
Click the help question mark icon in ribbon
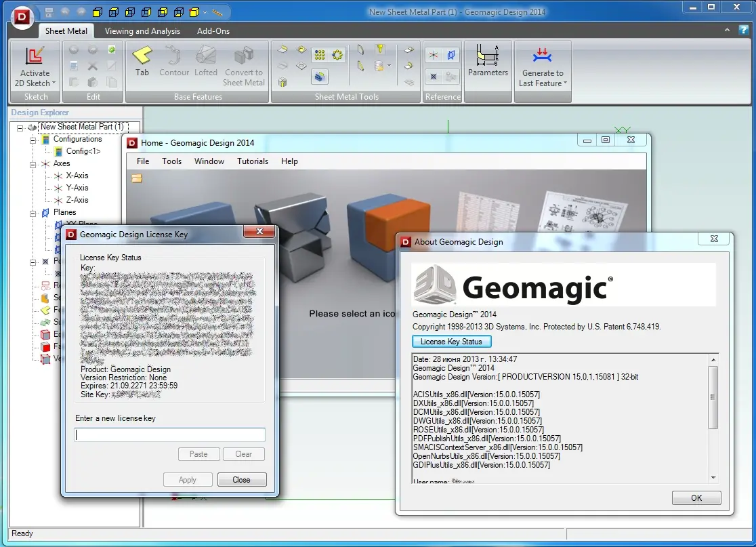coord(744,31)
